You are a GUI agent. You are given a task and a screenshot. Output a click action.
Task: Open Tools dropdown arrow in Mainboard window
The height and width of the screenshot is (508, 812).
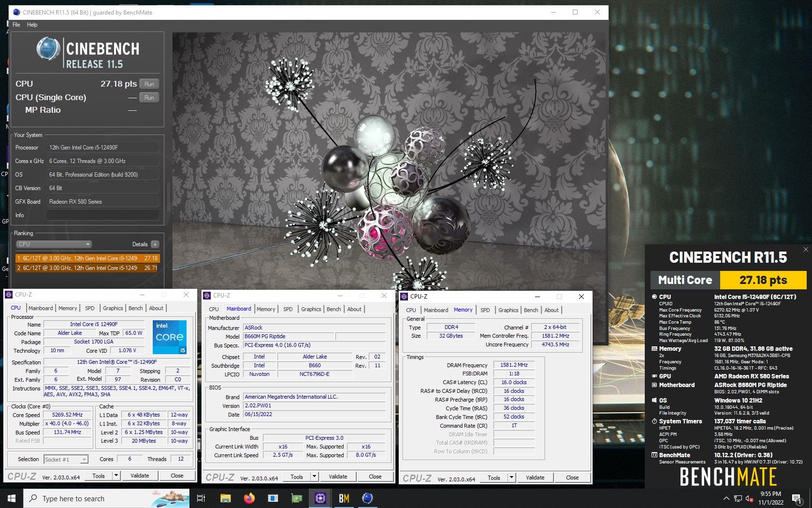pyautogui.click(x=314, y=477)
